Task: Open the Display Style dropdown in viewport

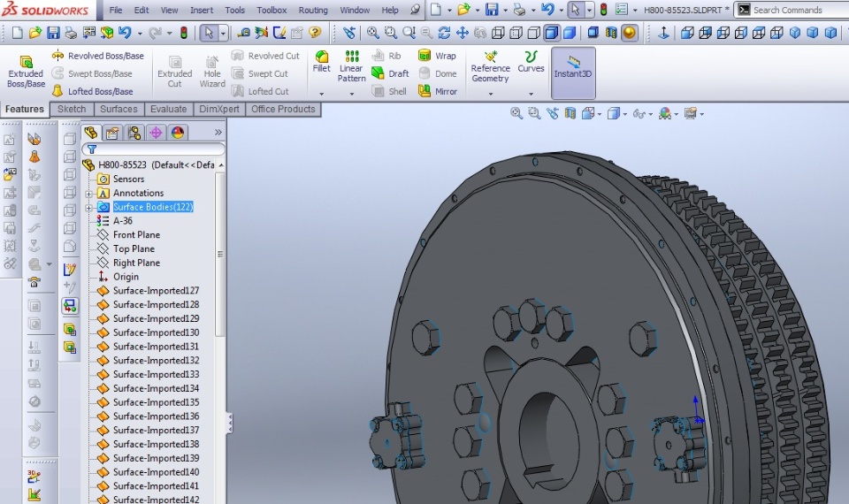Action: (x=625, y=114)
